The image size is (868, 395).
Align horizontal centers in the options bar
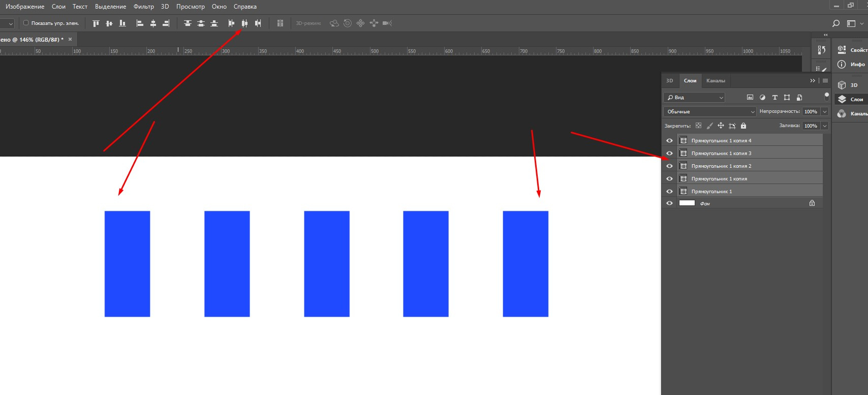(153, 23)
